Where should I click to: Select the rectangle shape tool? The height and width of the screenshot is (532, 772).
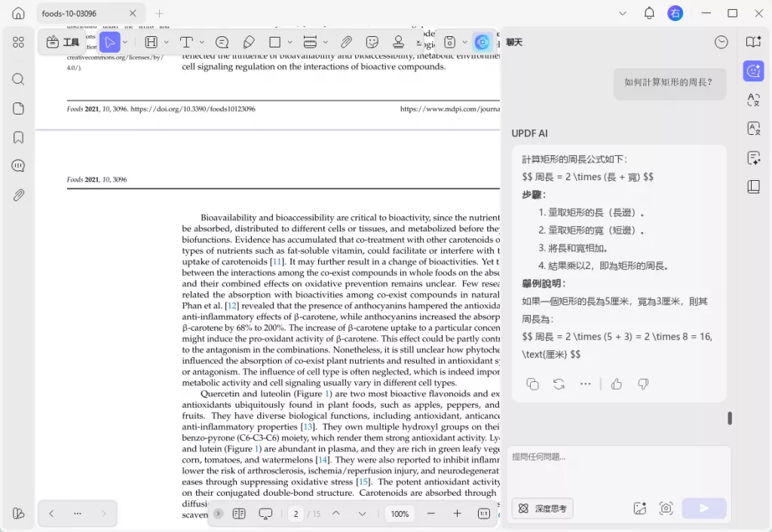click(x=275, y=42)
